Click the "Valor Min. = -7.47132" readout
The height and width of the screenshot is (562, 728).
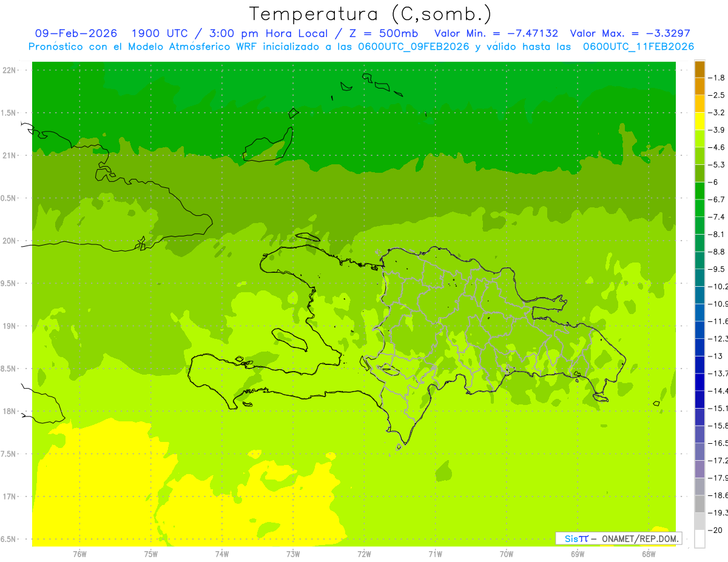(496, 33)
